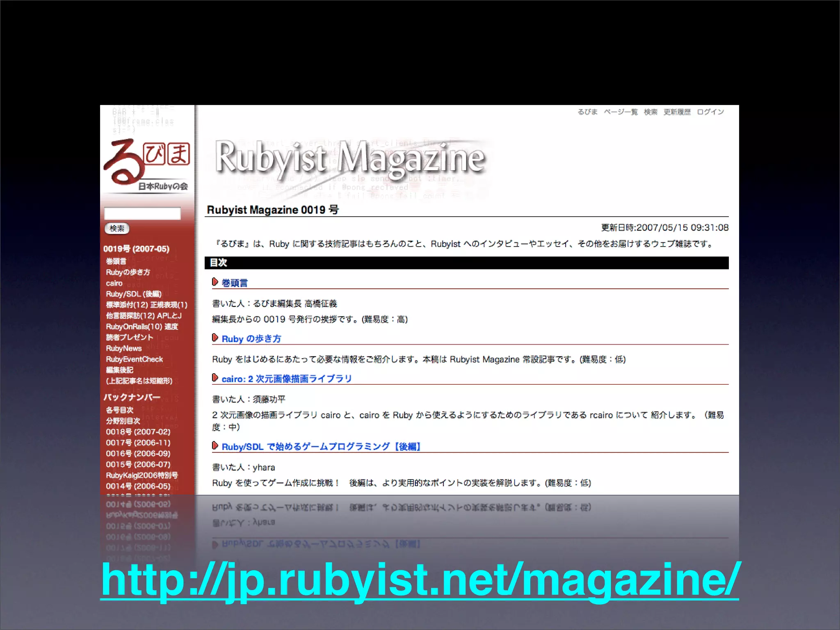Focus the sidebar search input field

point(142,213)
